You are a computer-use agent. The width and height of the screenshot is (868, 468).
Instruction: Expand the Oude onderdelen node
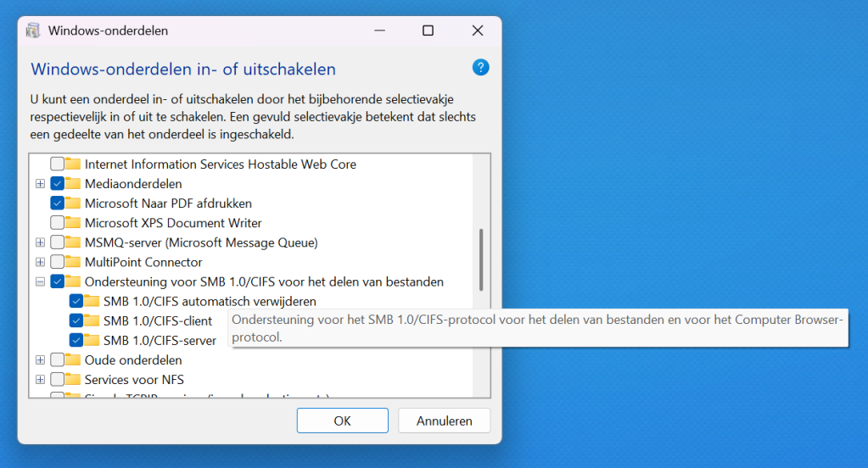(40, 360)
